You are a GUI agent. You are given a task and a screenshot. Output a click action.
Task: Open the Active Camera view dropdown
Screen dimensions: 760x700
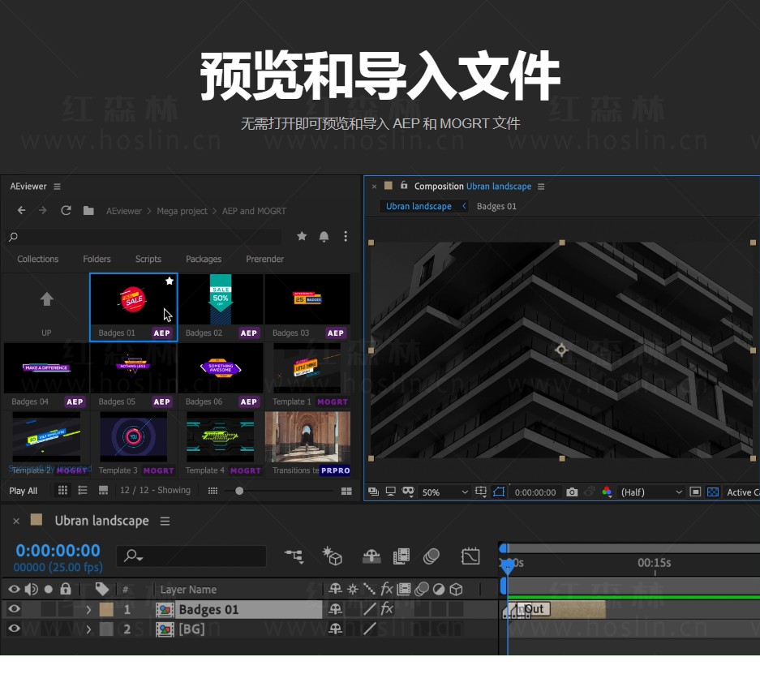click(742, 492)
